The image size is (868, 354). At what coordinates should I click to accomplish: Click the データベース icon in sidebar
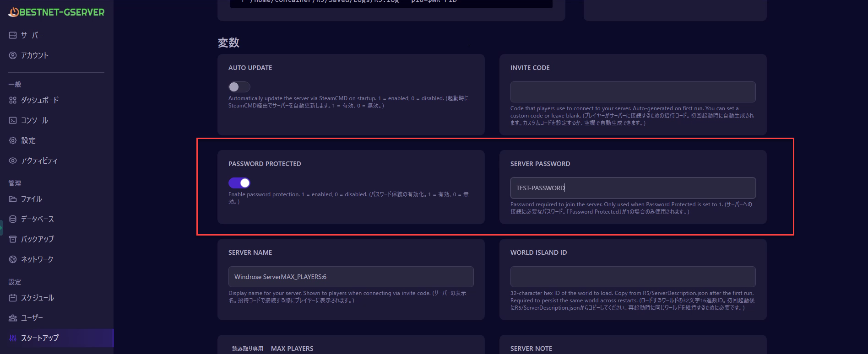(13, 219)
